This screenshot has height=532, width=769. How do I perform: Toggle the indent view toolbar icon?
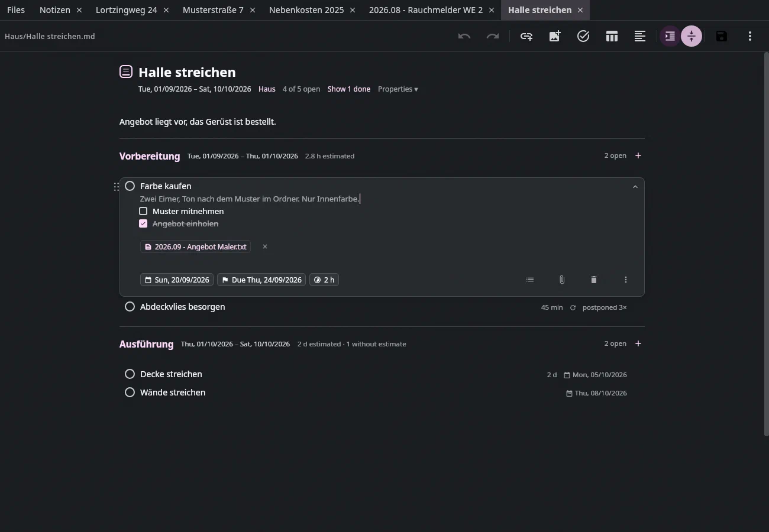(670, 37)
